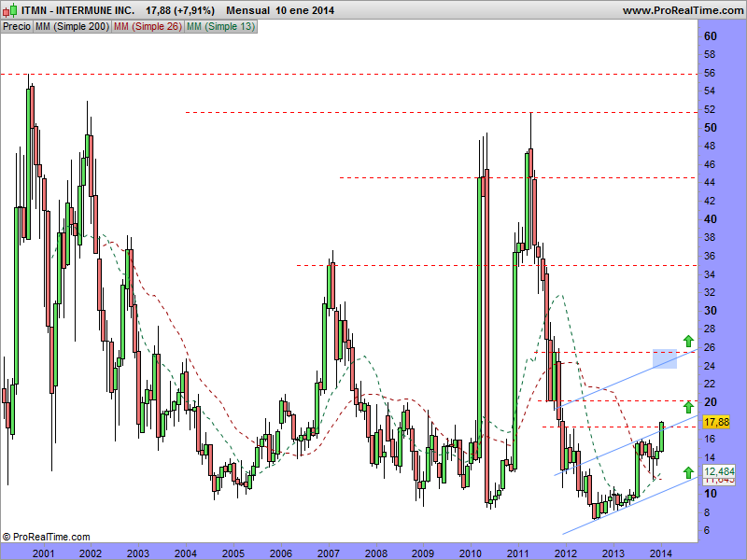Click the 56 value on price axis

coord(710,73)
